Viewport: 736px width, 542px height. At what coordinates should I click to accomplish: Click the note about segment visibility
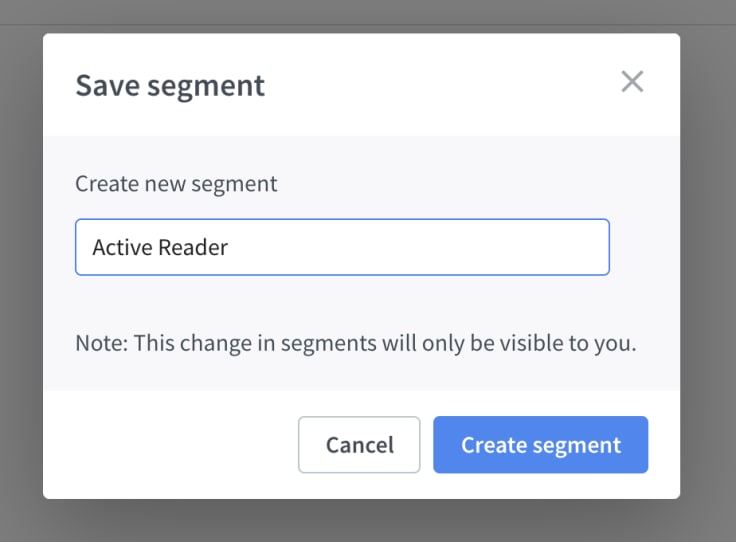[x=356, y=343]
